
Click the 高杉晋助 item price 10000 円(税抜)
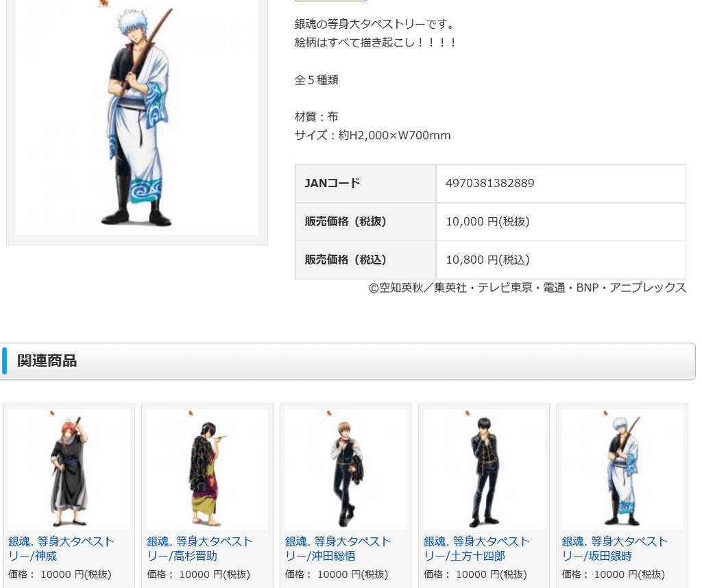click(198, 574)
